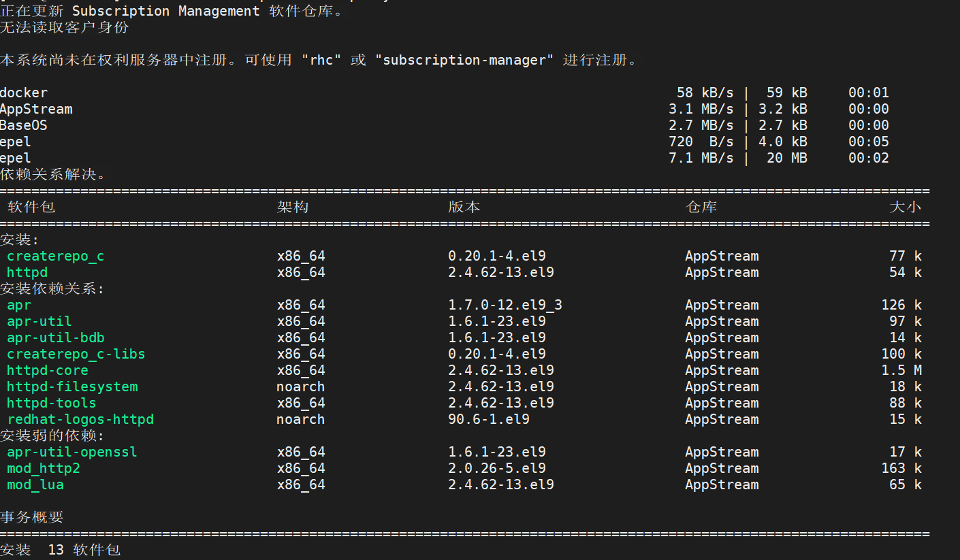960x560 pixels.
Task: Click the "BaseOS" repository name
Action: (24, 126)
